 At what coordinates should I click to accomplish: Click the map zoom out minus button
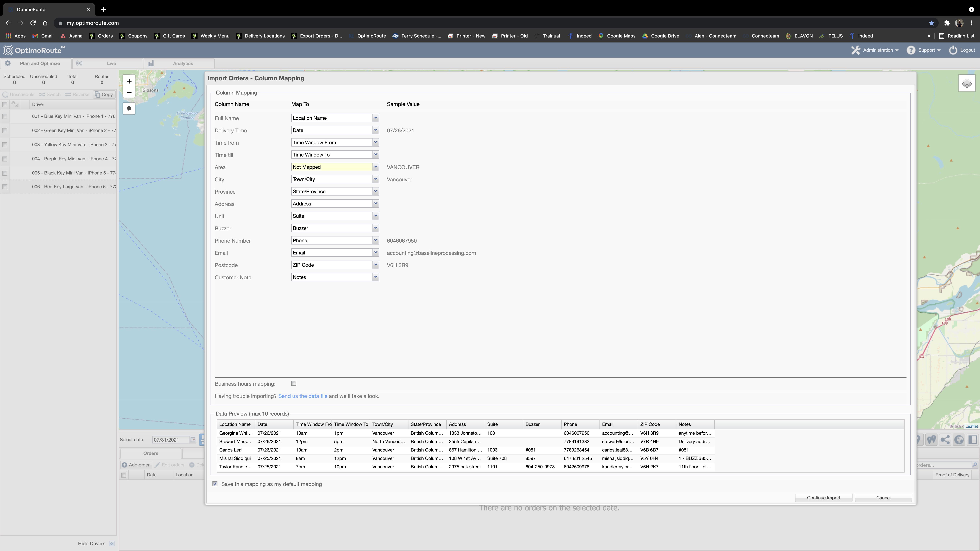[x=129, y=92]
